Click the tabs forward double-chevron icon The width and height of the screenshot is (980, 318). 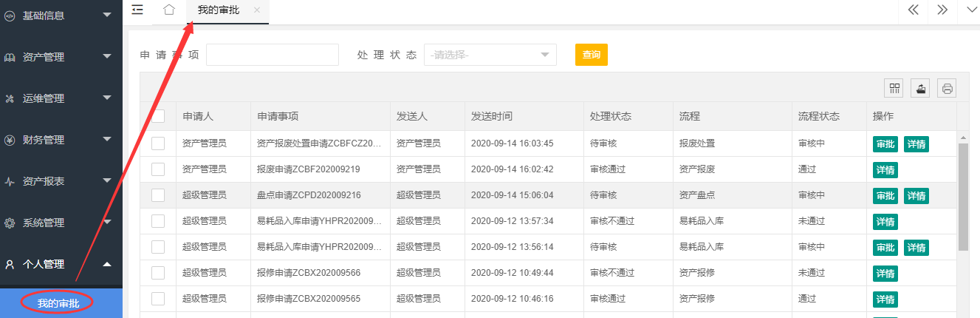pos(942,10)
